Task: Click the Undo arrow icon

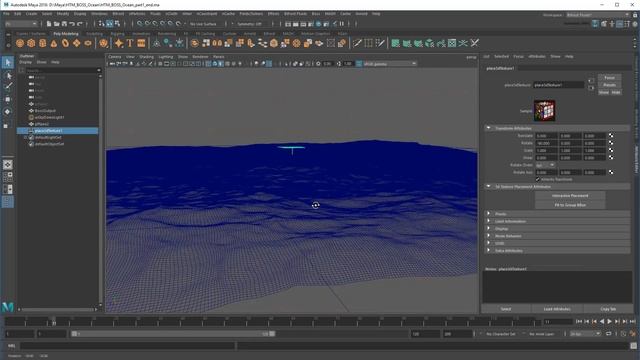Action: click(72, 24)
